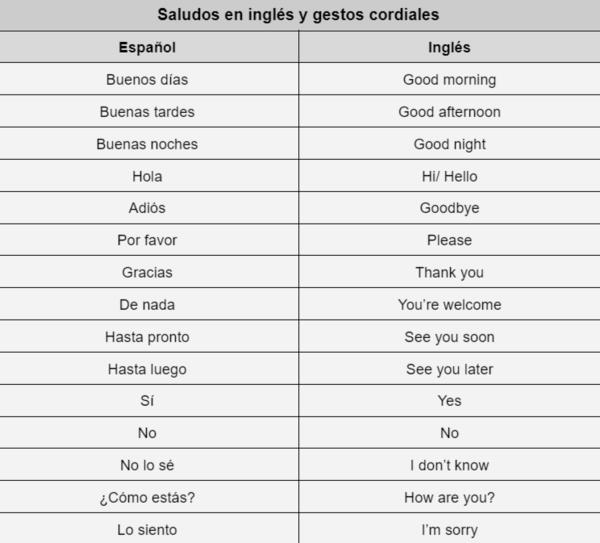Click the 'Buenas noches' cell
This screenshot has height=543, width=600.
point(149,144)
